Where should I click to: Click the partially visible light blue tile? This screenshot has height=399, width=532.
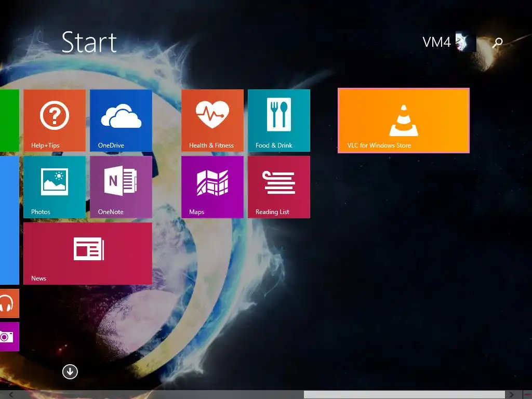click(x=9, y=220)
